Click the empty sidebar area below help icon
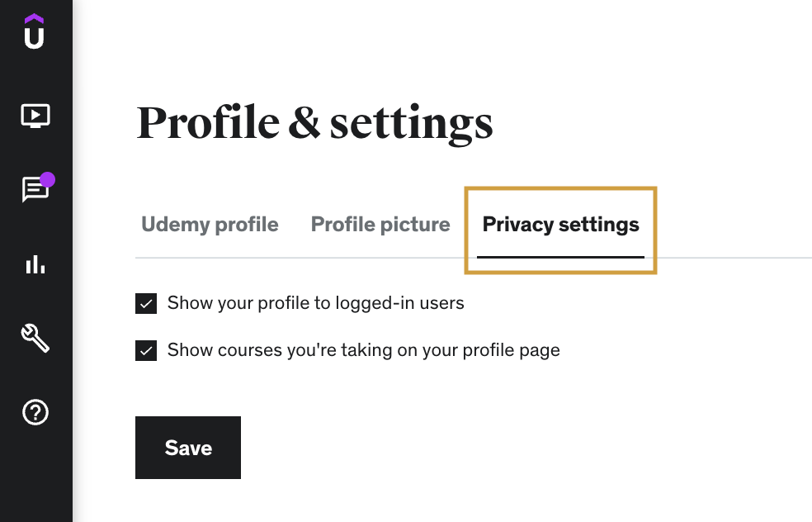The height and width of the screenshot is (522, 812). pyautogui.click(x=35, y=479)
